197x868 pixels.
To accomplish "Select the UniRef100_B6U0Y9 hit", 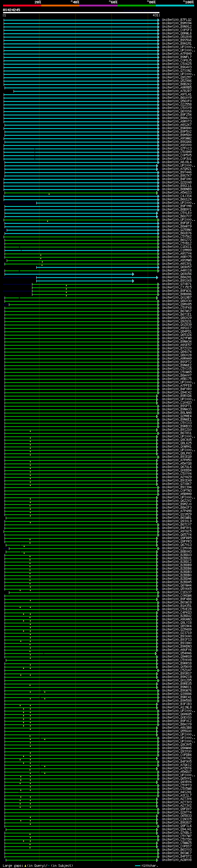I will 177,98.
